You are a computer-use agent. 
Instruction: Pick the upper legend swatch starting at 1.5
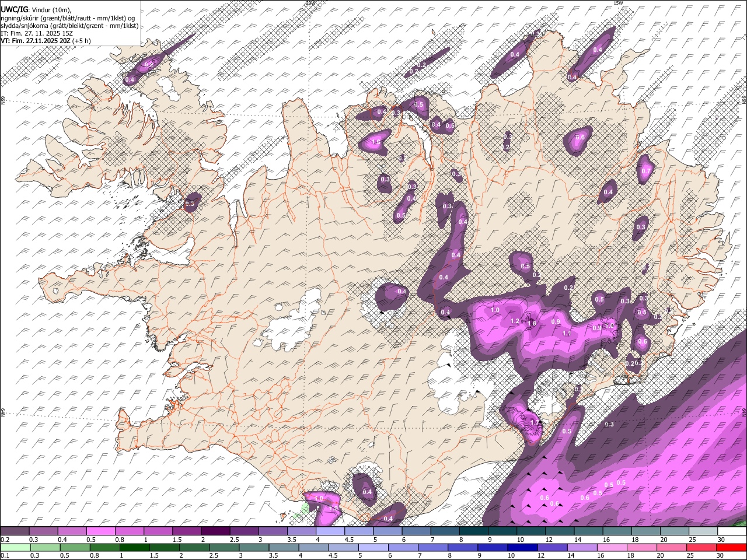(x=187, y=531)
